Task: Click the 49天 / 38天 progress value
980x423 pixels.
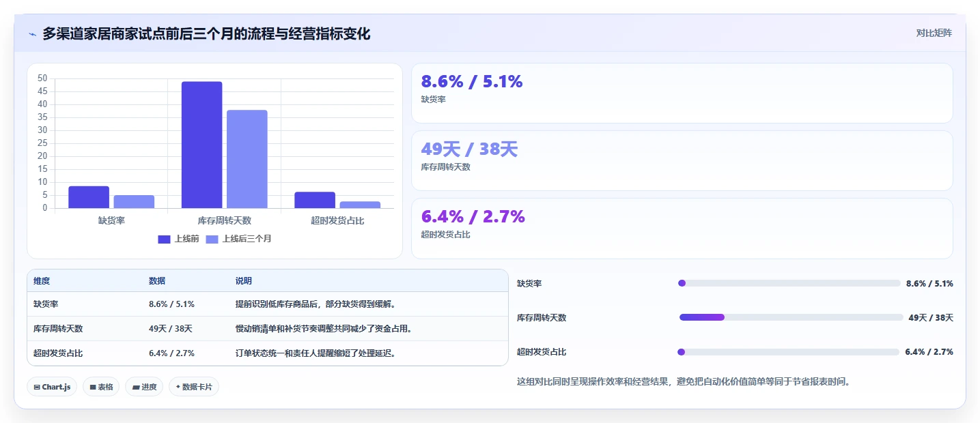Action: [931, 318]
